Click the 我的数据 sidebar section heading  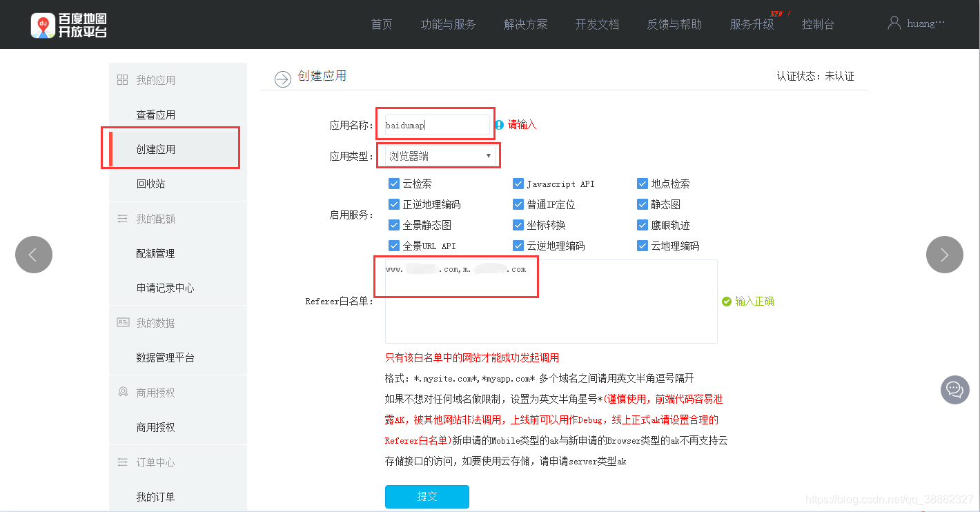click(x=155, y=323)
